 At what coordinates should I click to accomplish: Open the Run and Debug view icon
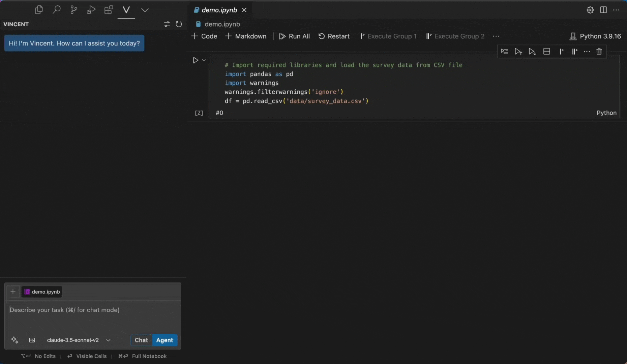click(x=91, y=10)
